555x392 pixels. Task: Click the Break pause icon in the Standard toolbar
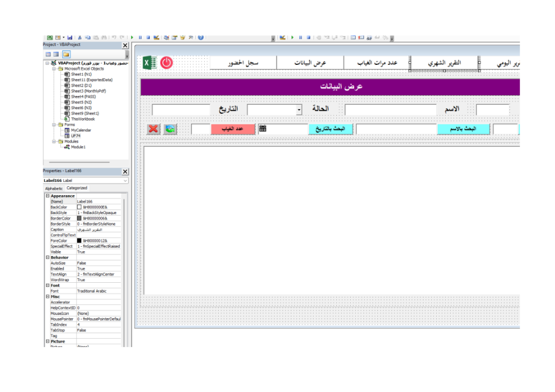point(140,38)
